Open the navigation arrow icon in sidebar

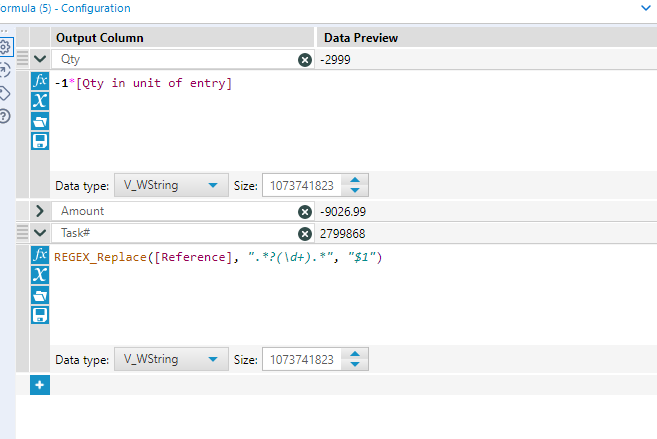click(x=5, y=70)
